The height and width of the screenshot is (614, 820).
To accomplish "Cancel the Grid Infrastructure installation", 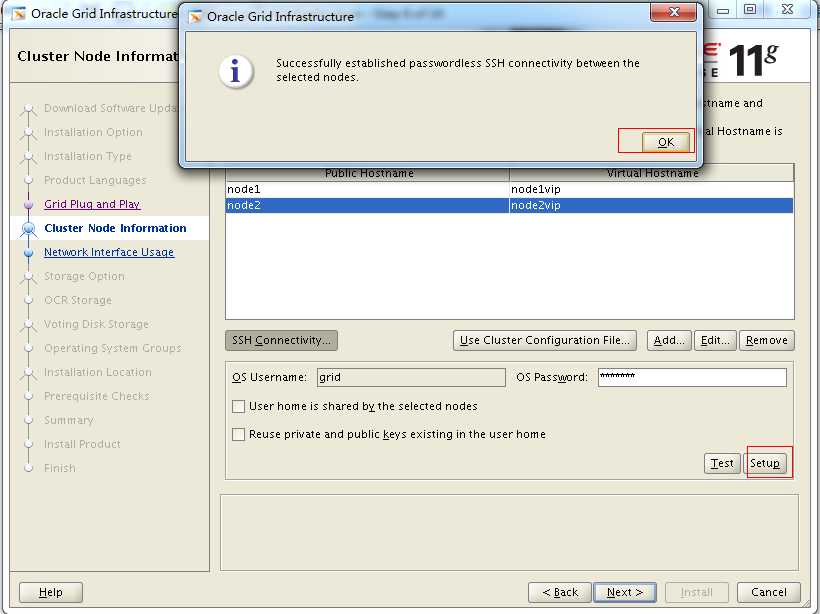I will [x=768, y=592].
